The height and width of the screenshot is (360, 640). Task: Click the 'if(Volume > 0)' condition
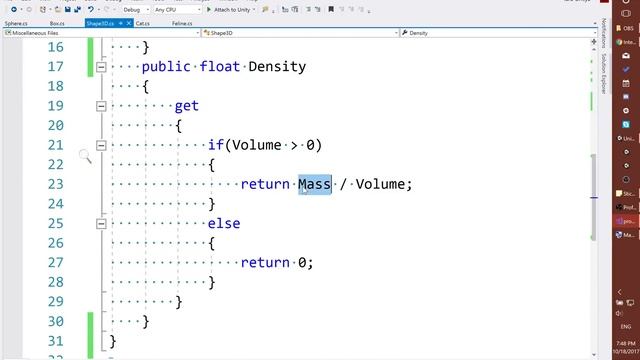(x=265, y=145)
